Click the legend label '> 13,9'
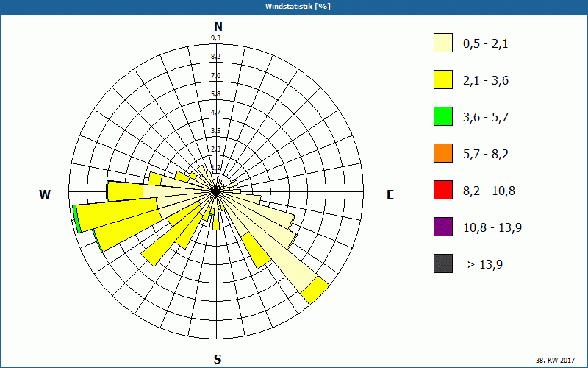Screen dimensions: 588x368 485,265
